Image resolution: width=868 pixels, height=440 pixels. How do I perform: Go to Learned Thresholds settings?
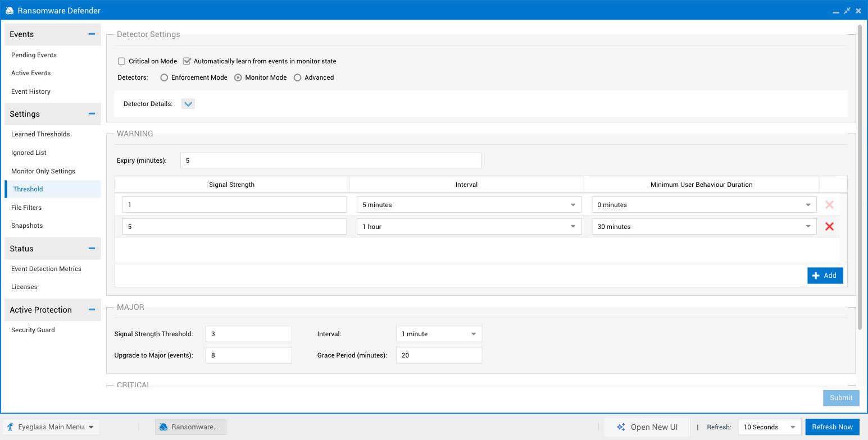coord(40,134)
